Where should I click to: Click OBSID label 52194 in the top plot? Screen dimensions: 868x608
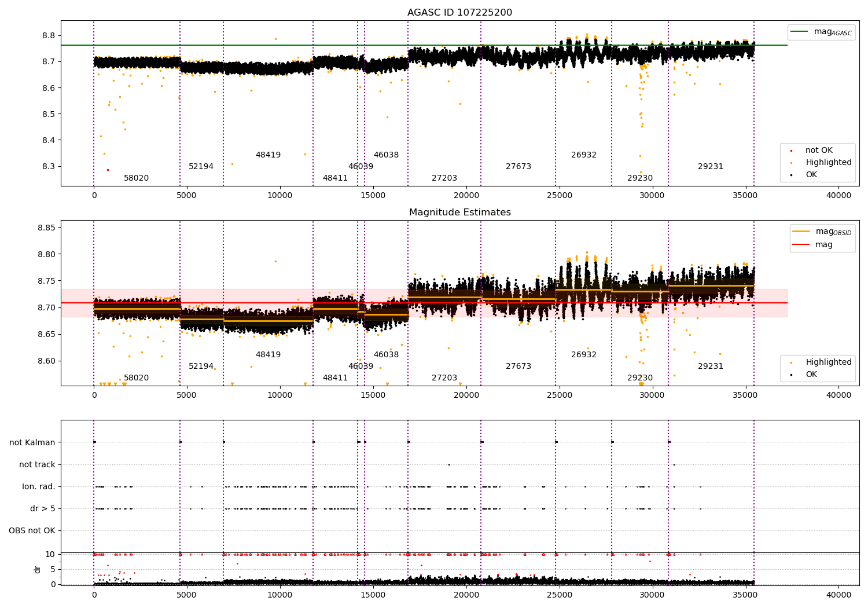pos(201,167)
